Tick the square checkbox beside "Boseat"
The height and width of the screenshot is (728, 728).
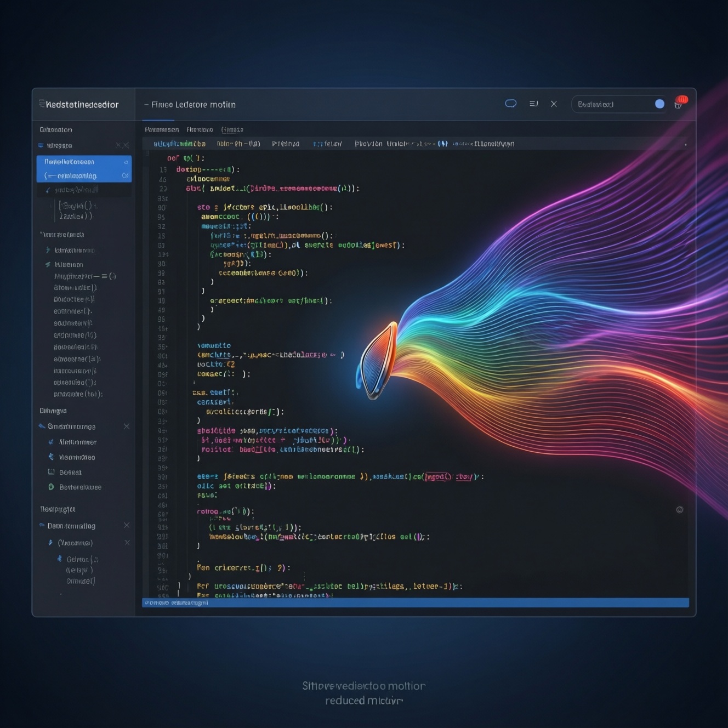click(51, 471)
